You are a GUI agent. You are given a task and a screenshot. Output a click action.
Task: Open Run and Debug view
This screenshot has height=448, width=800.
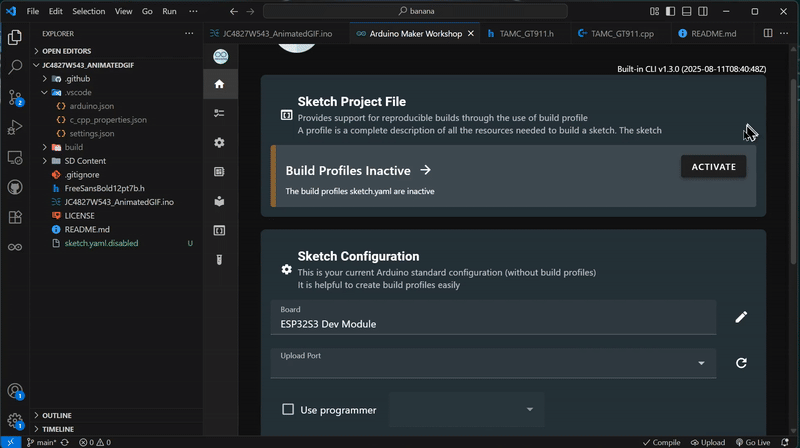15,127
